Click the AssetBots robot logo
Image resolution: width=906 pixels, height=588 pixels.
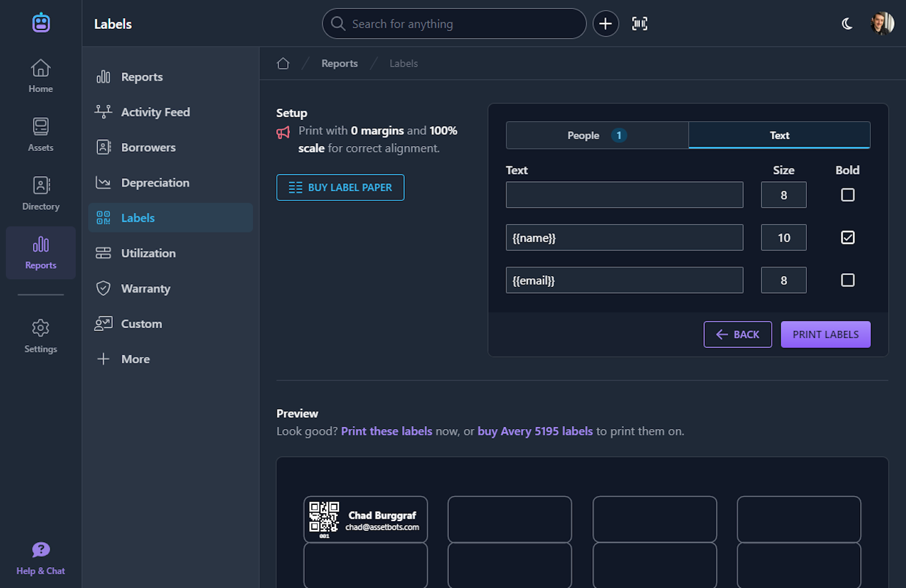click(x=41, y=23)
